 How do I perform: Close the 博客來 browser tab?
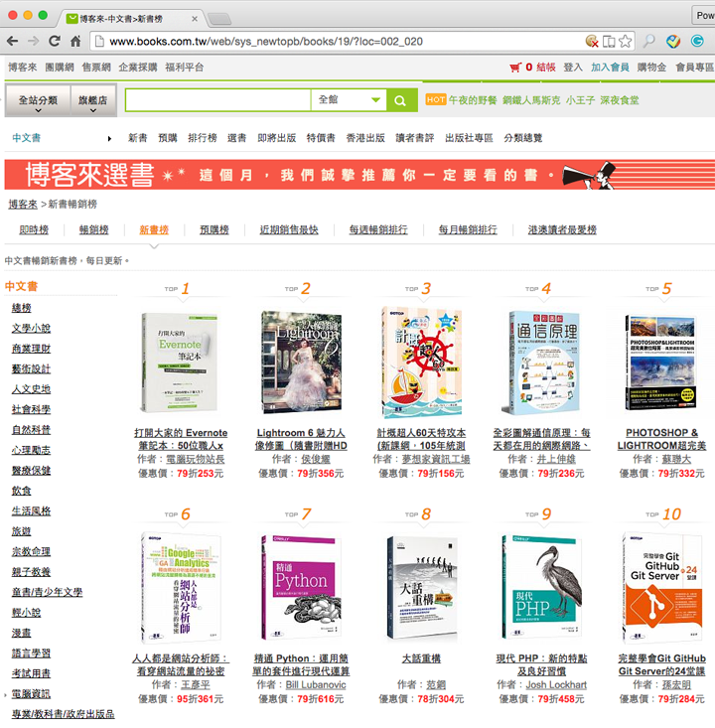pos(195,19)
